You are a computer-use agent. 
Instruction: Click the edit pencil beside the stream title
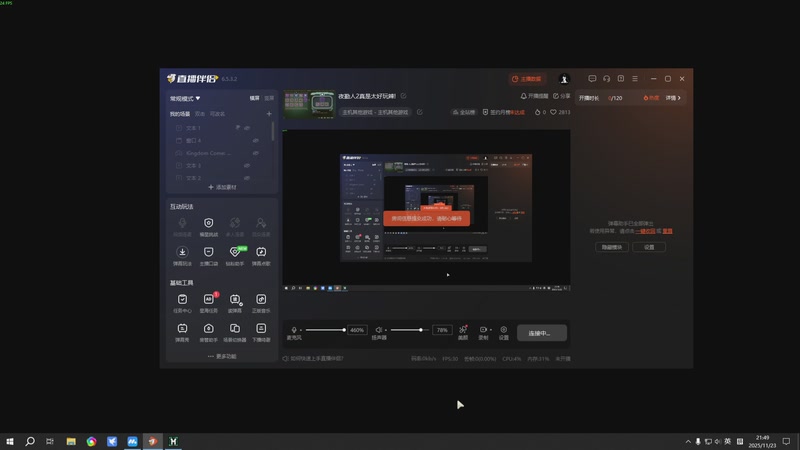click(x=404, y=96)
